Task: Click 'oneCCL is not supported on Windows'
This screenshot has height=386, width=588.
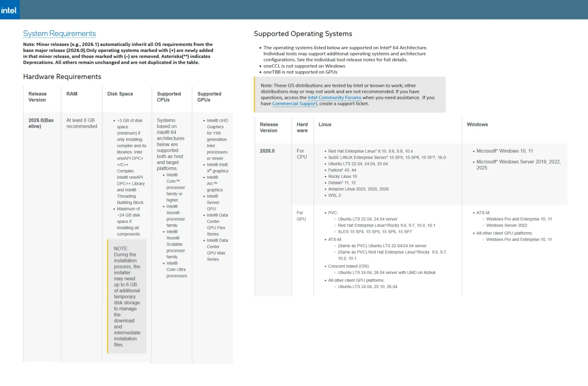Action: tap(304, 66)
